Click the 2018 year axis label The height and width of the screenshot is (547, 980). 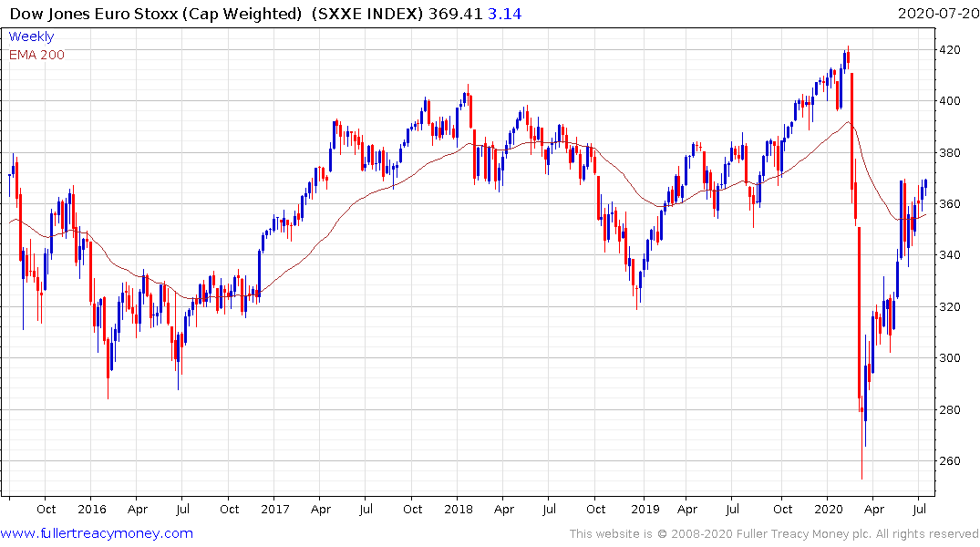coord(459,509)
